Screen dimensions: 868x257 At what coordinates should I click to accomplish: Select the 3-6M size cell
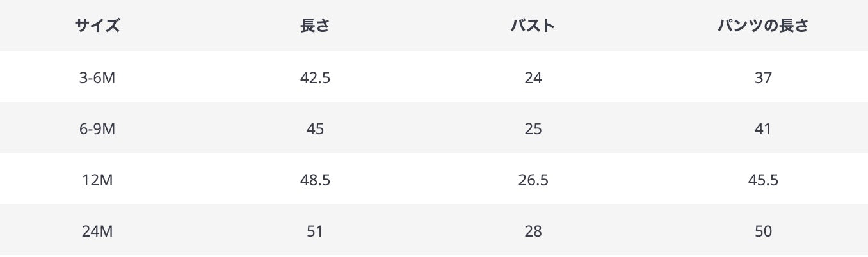(97, 78)
